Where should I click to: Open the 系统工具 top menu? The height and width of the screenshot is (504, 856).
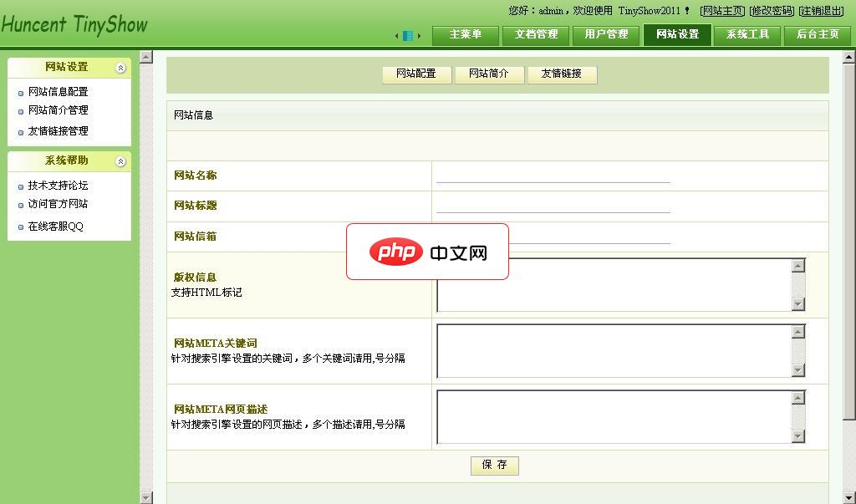pos(747,35)
